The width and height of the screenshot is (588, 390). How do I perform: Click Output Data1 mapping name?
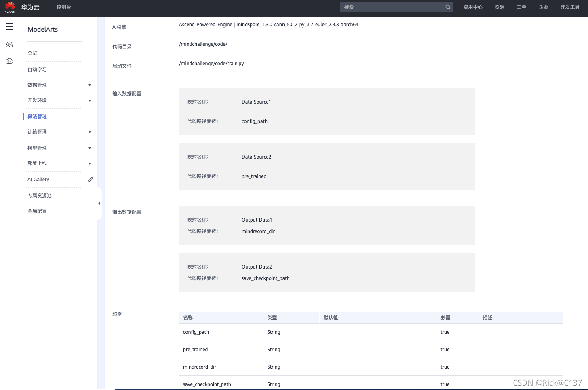(257, 220)
